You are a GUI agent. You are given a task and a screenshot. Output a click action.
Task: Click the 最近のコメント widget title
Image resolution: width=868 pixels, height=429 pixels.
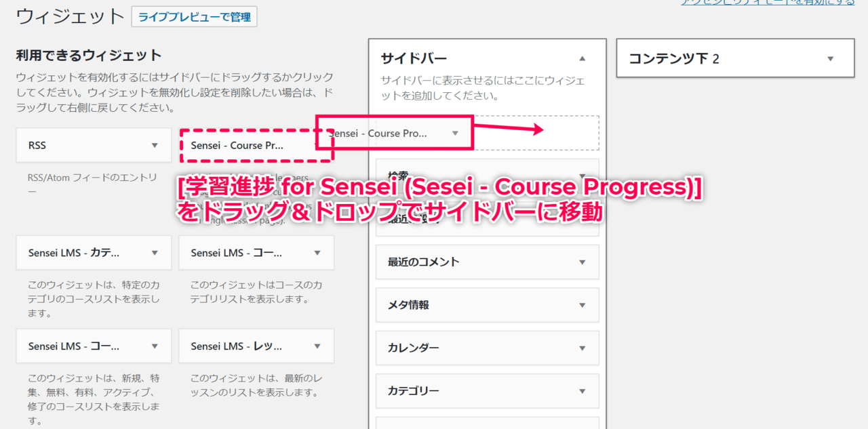point(423,262)
